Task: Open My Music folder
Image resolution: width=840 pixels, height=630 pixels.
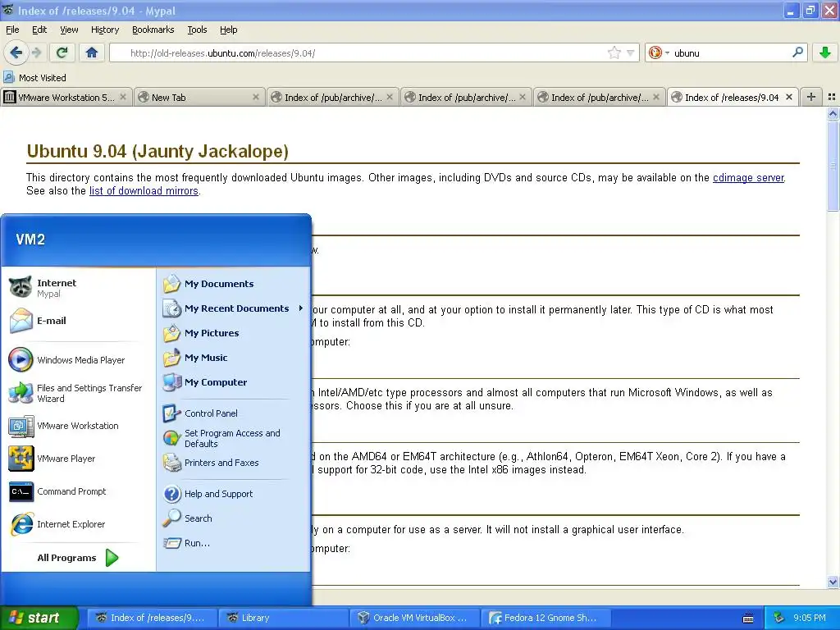Action: point(233,358)
